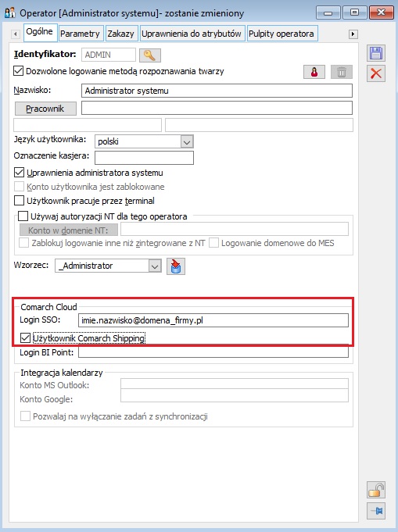This screenshot has height=532, width=398.
Task: Click the Login SSO input field
Action: [213, 320]
